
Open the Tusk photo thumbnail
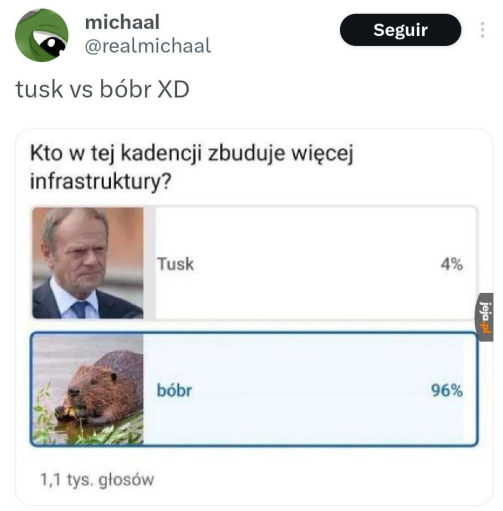tap(88, 263)
